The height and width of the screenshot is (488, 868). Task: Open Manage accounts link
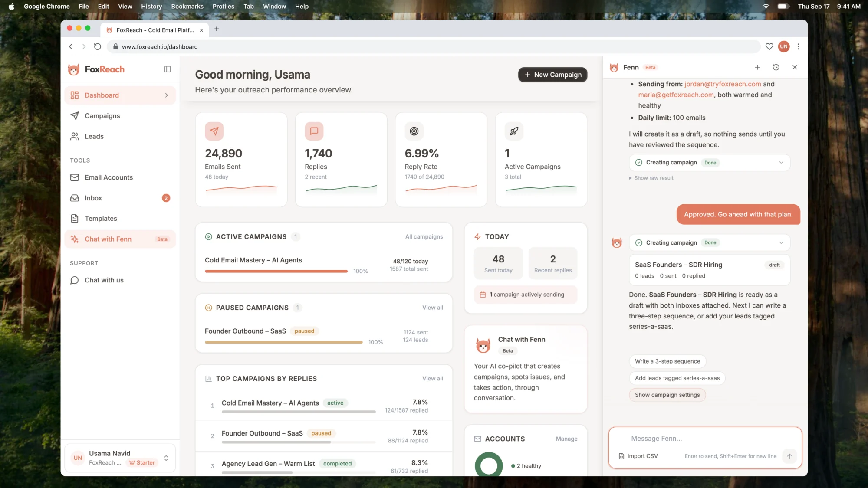tap(566, 439)
